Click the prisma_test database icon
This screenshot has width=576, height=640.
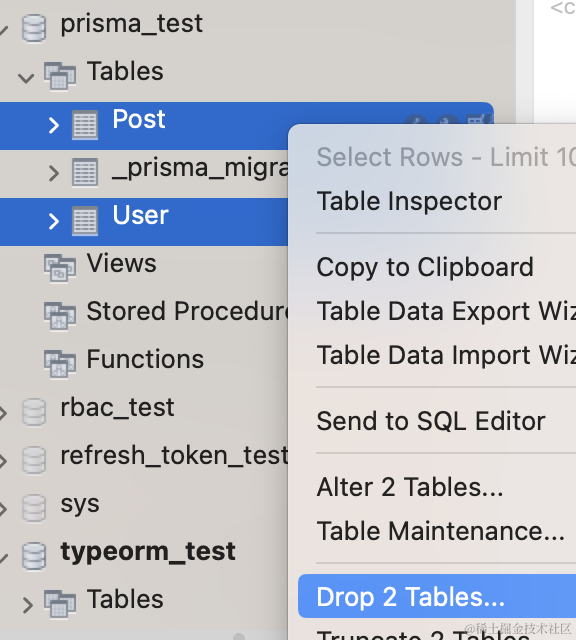coord(33,28)
